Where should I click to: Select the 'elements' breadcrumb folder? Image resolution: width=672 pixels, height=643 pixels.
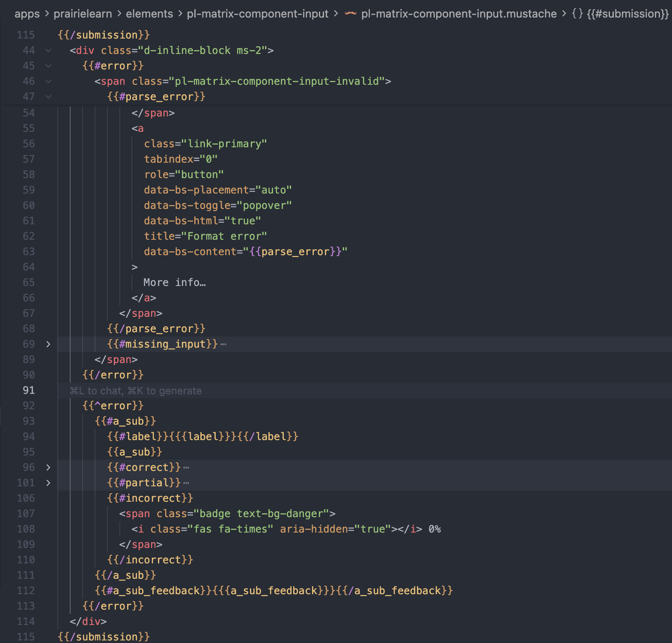click(149, 14)
